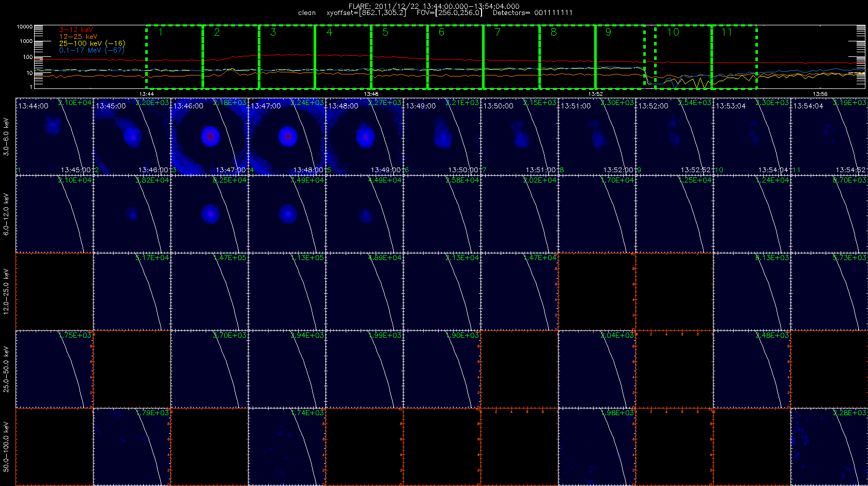The image size is (868, 486).
Task: Click the Detectors= 001111111 text
Action: [533, 12]
